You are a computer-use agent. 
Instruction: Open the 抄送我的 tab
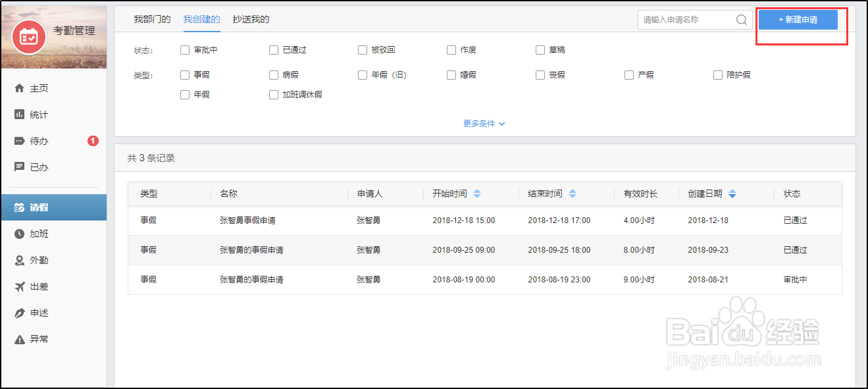(x=251, y=20)
